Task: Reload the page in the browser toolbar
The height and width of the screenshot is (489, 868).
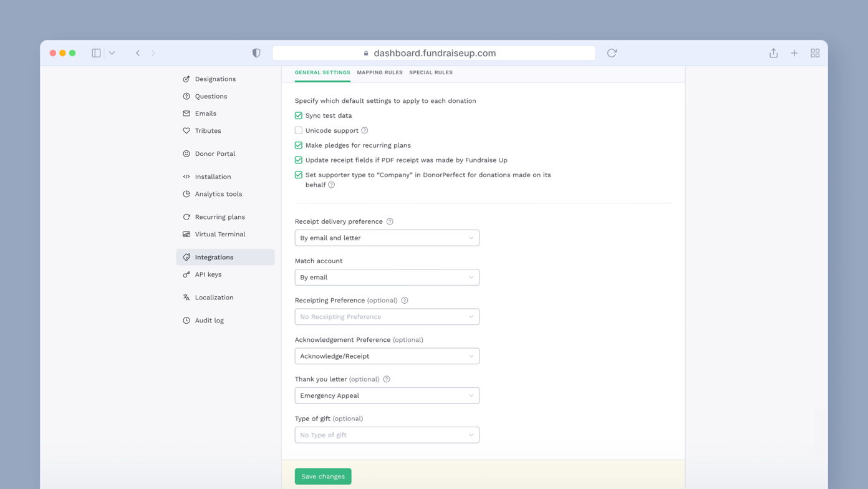Action: pyautogui.click(x=611, y=53)
